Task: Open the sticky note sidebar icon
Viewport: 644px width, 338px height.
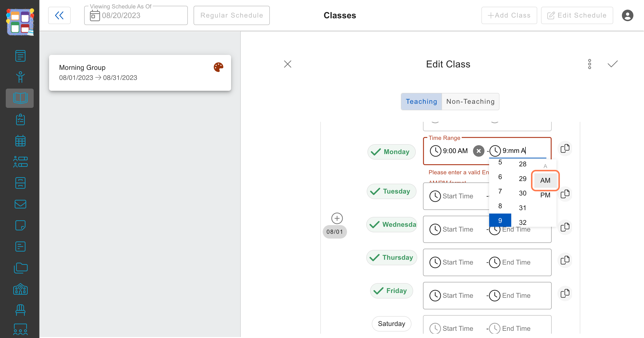Action: 20,225
